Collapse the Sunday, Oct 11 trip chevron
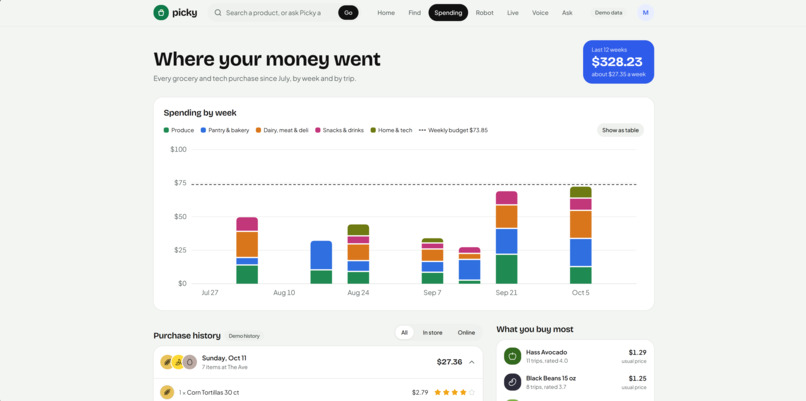This screenshot has height=401, width=806. point(471,362)
